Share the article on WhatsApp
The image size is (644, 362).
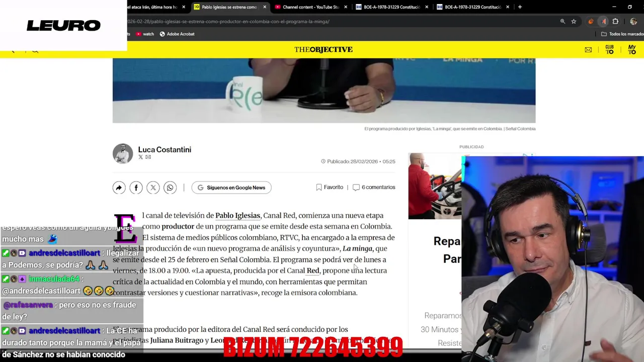(170, 188)
